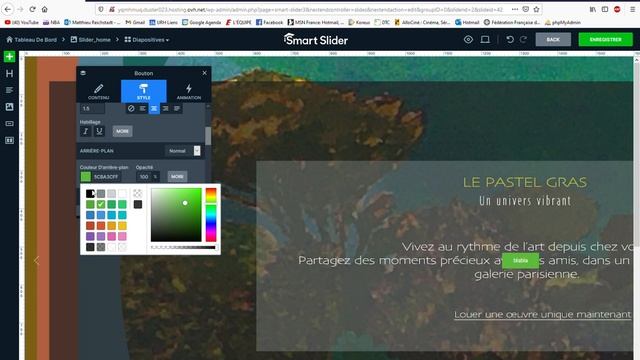Add a heading layer from the sidebar
640x360 pixels.
[9, 73]
